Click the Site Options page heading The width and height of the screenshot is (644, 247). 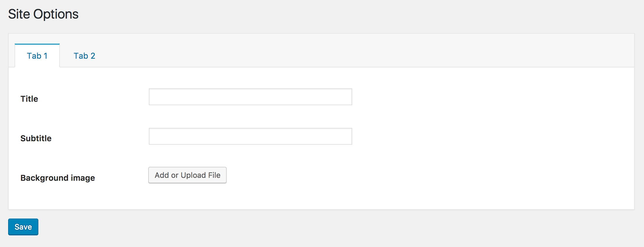coord(43,14)
